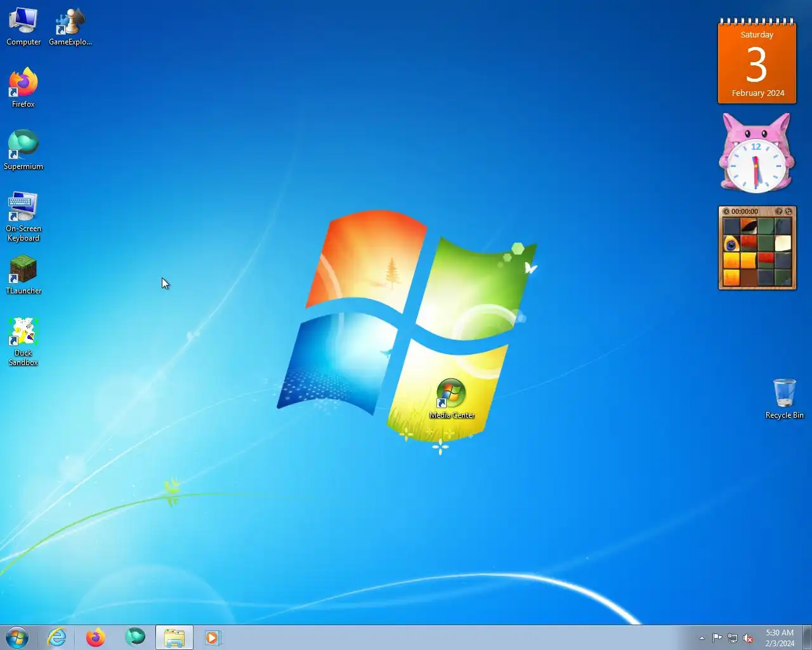The height and width of the screenshot is (650, 812).
Task: Select the Media Center shortcut
Action: click(452, 399)
